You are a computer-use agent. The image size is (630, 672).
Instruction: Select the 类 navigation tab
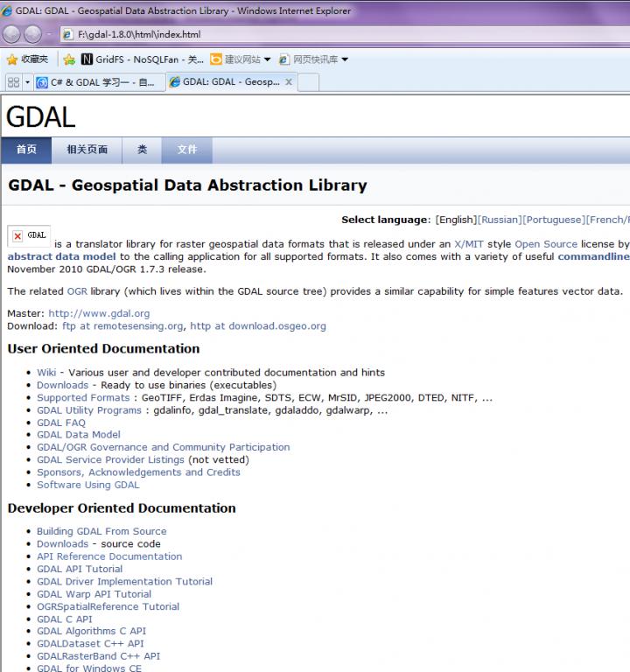click(142, 150)
